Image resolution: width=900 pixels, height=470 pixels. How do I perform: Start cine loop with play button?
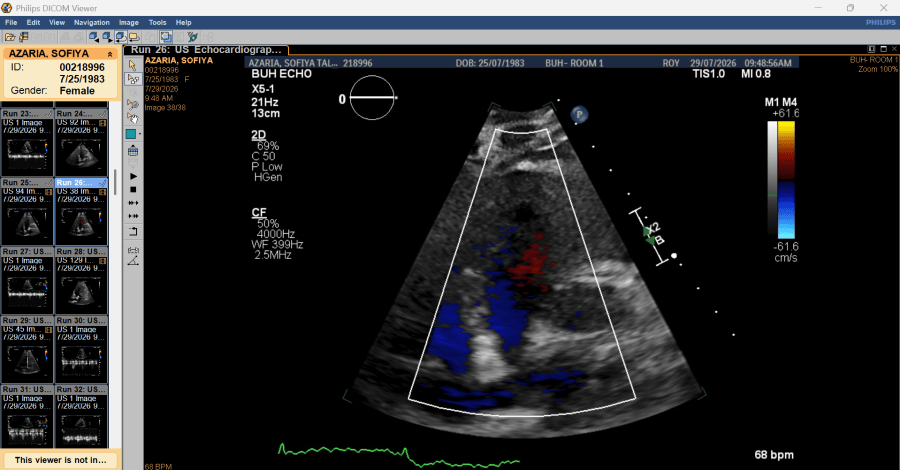[x=133, y=176]
